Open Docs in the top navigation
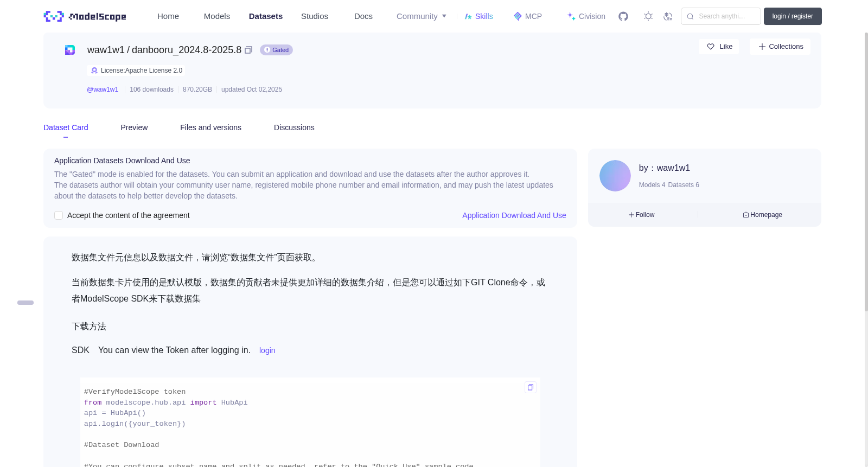This screenshot has height=467, width=868. [x=363, y=16]
